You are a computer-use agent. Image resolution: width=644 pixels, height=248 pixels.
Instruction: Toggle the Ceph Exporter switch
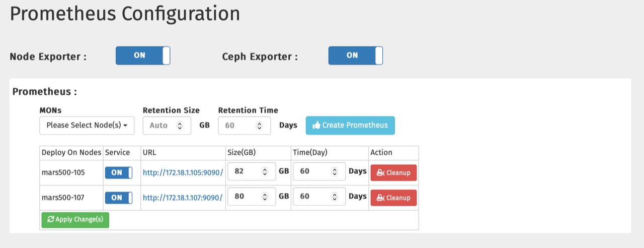click(355, 55)
